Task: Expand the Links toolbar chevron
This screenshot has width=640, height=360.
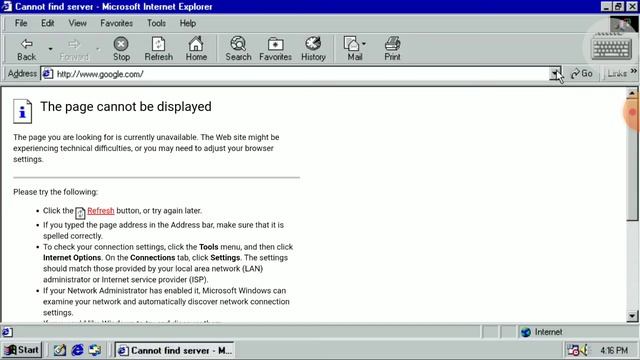Action: pos(633,71)
